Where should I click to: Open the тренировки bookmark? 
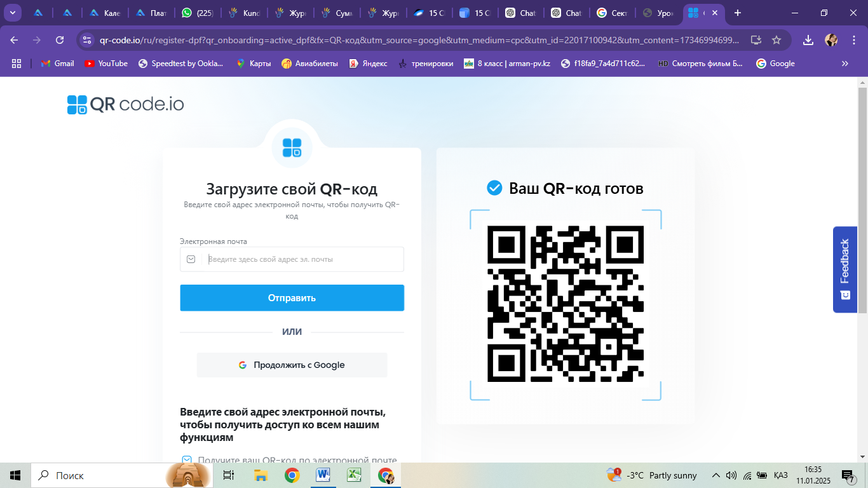point(425,64)
